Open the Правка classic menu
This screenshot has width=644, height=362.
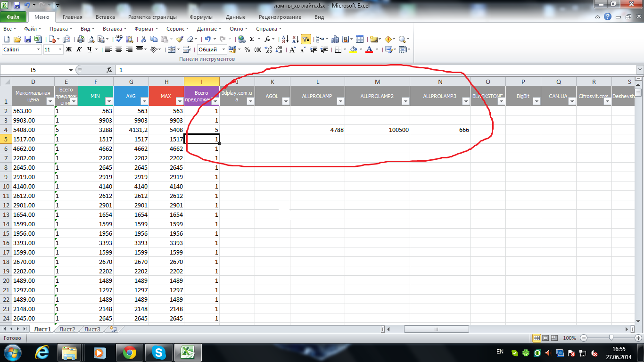coord(60,29)
